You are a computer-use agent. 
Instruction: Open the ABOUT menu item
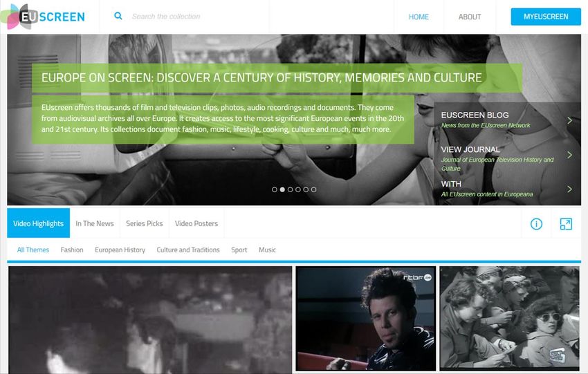470,17
